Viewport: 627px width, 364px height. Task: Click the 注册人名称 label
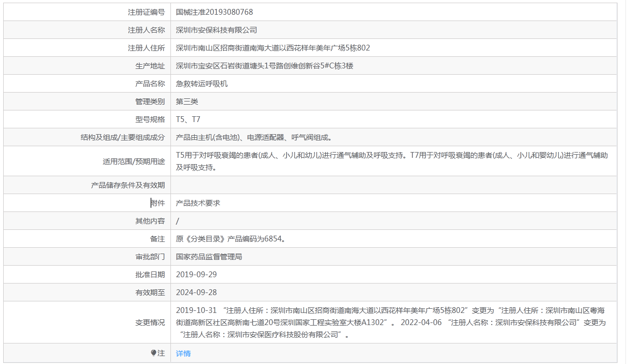pos(146,30)
